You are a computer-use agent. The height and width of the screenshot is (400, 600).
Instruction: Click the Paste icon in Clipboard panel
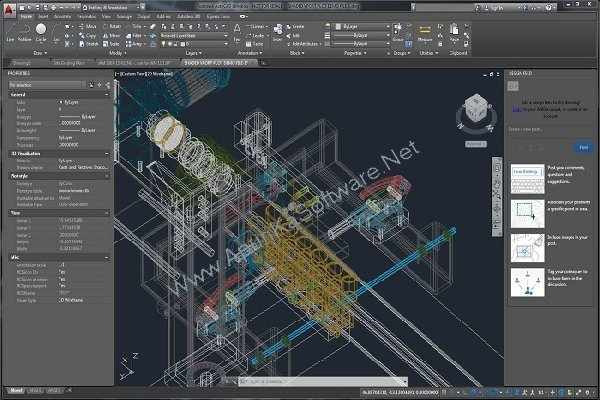454,32
